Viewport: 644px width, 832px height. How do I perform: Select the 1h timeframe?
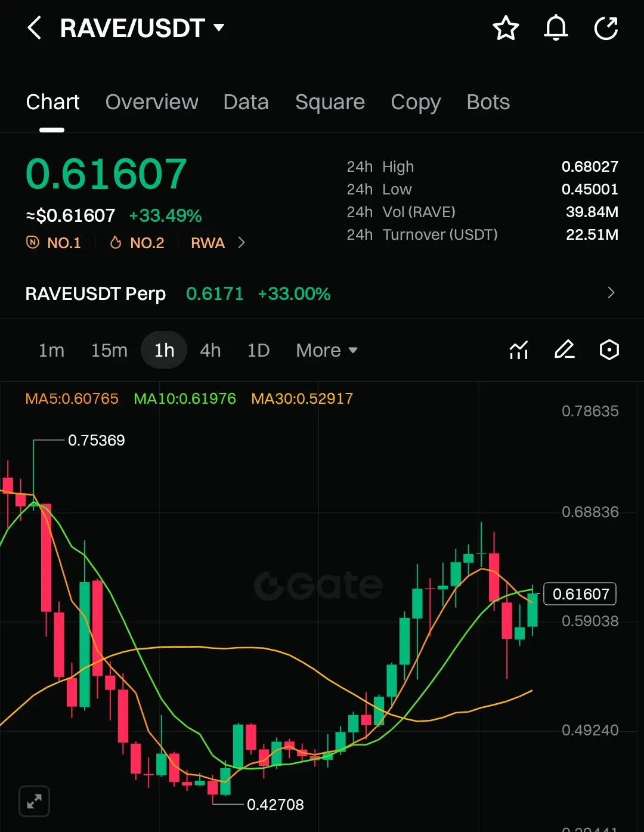[x=164, y=350]
